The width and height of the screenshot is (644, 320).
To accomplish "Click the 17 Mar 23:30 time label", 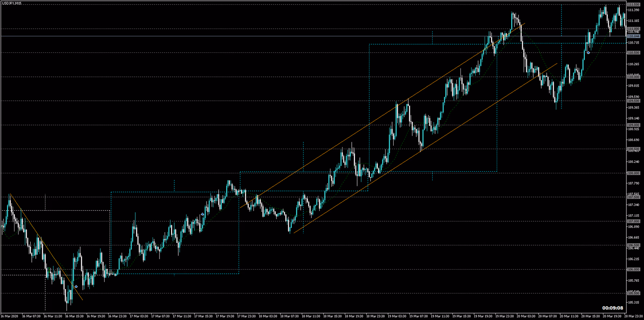I will point(246,316).
